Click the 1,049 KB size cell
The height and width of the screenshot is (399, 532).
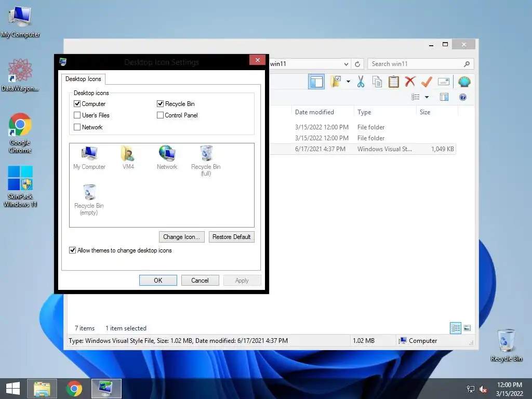tap(443, 149)
